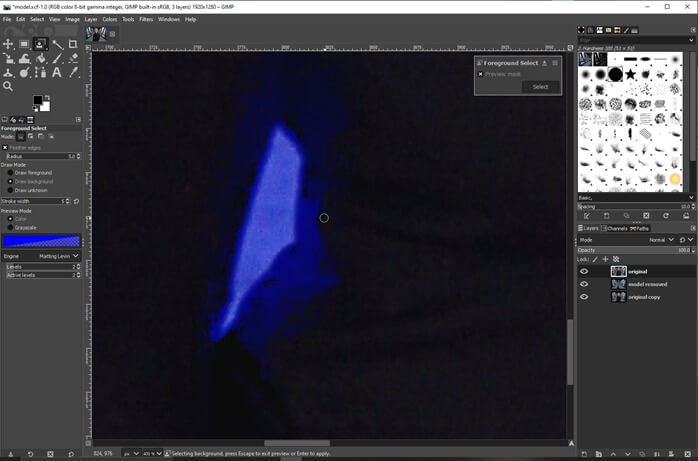
Task: Select the Clone stamp tool
Action: point(8,72)
